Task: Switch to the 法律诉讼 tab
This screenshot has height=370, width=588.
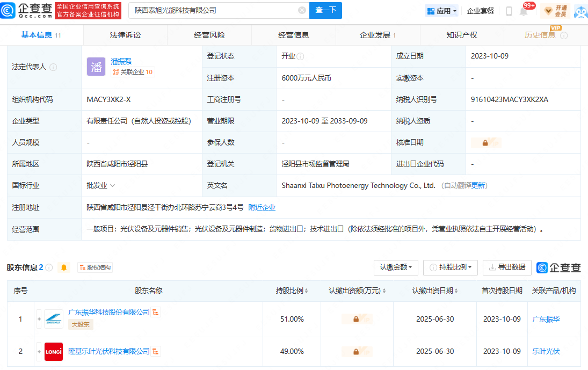Action: coord(125,35)
